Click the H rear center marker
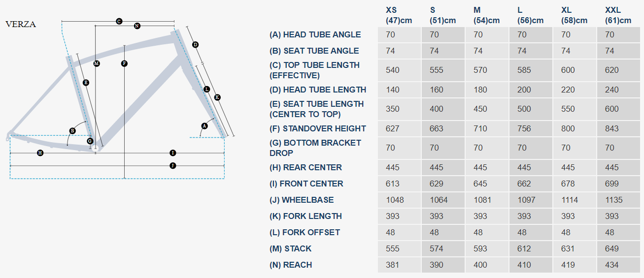 coord(40,153)
